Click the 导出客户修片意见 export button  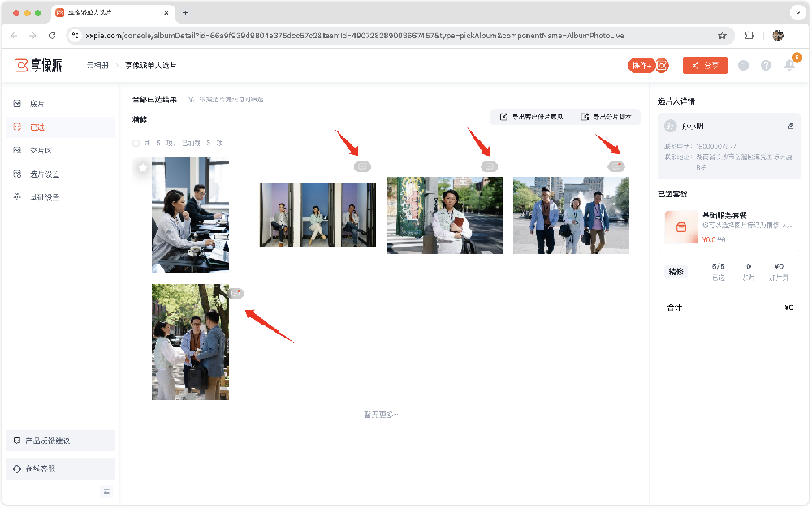(x=531, y=117)
